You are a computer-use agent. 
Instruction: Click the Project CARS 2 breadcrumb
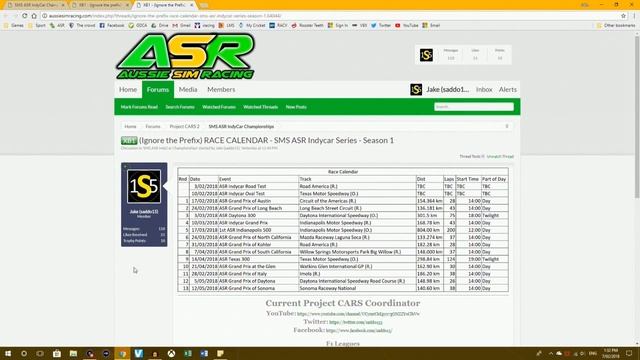pos(184,127)
